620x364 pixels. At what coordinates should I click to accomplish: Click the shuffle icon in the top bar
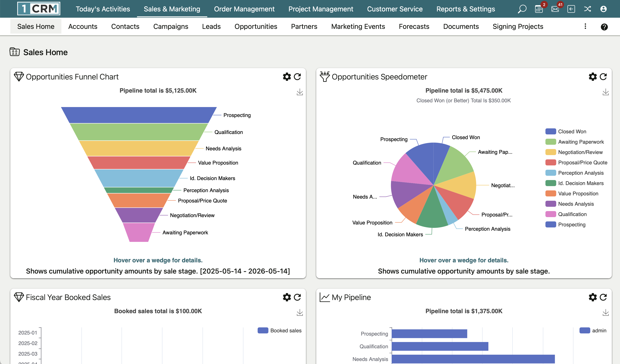pyautogui.click(x=587, y=9)
